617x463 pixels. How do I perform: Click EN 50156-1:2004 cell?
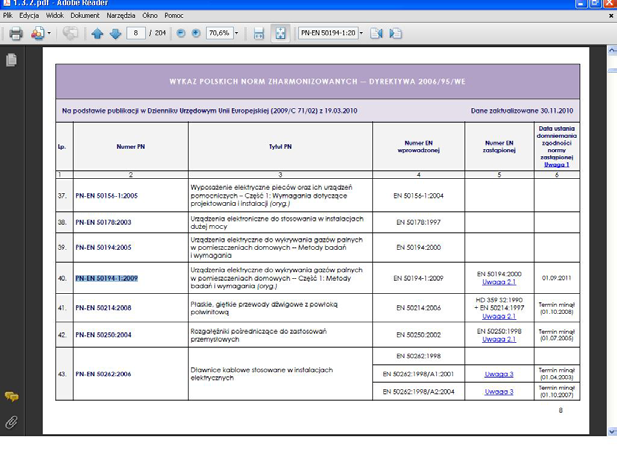418,196
